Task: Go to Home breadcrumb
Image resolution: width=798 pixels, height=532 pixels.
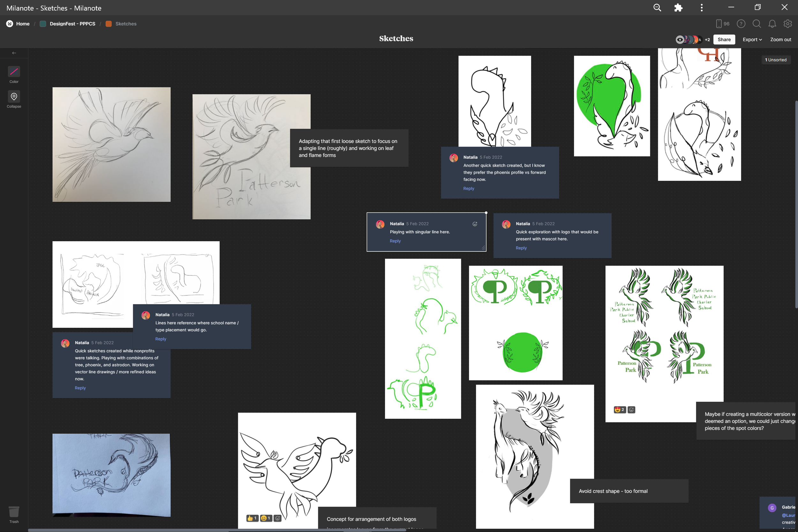Action: click(23, 24)
